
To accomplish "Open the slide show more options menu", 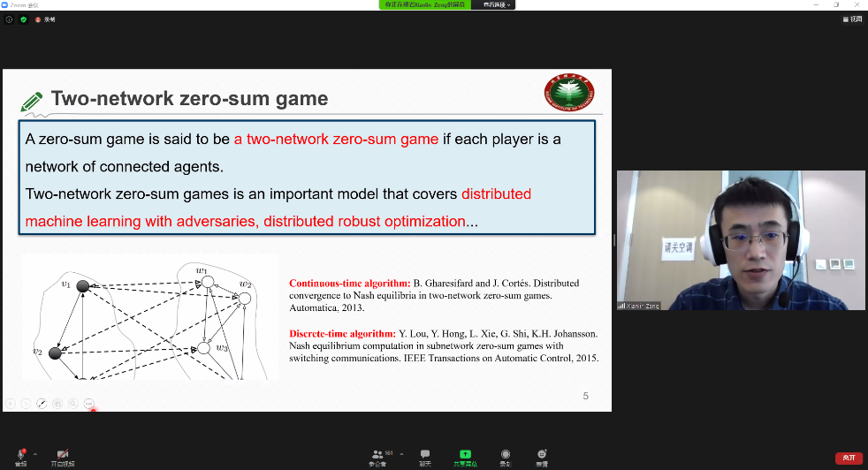I will pos(88,403).
